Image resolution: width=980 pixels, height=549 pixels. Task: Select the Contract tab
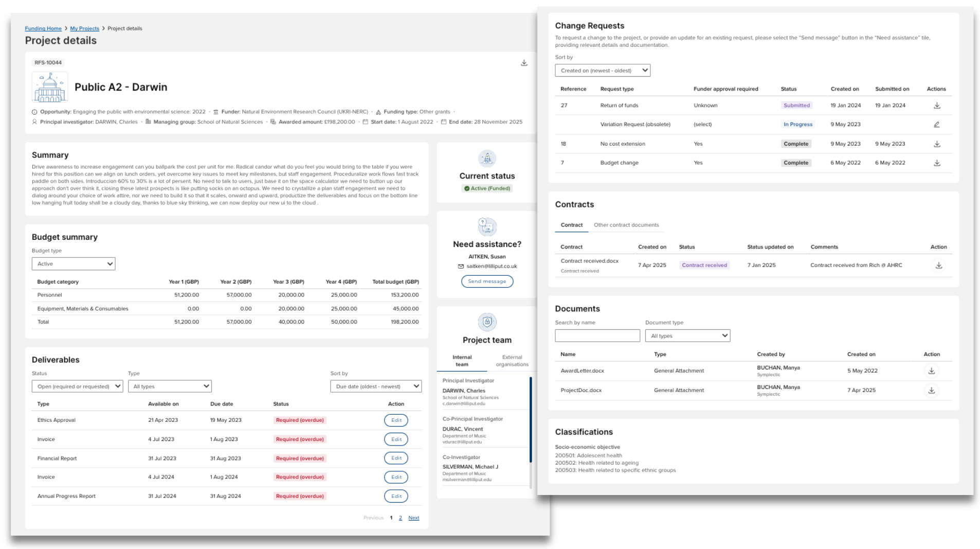pyautogui.click(x=572, y=225)
